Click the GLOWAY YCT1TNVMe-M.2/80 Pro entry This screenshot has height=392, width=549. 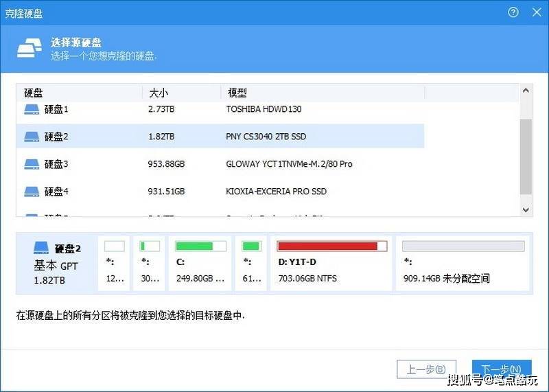tap(289, 164)
